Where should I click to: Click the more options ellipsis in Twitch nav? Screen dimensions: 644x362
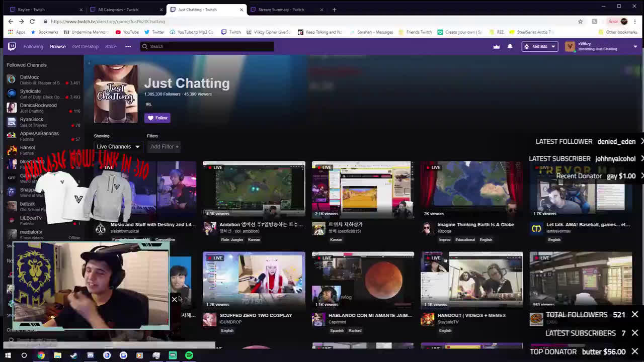click(128, 46)
